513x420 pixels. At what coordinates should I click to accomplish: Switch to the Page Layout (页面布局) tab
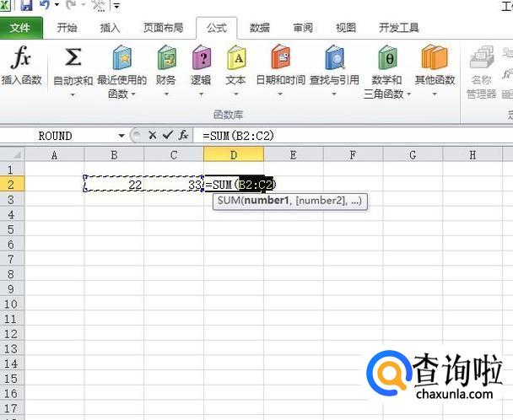coord(163,28)
